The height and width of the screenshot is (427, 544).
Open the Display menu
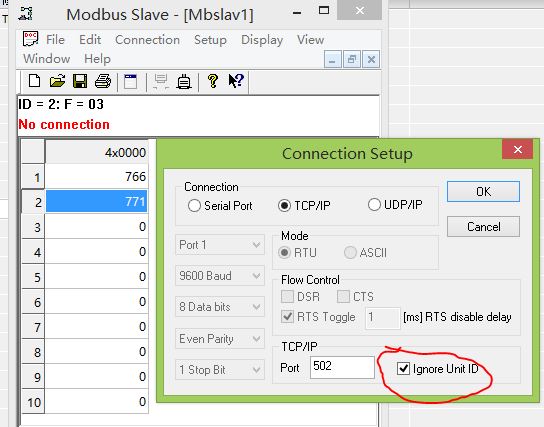(262, 40)
